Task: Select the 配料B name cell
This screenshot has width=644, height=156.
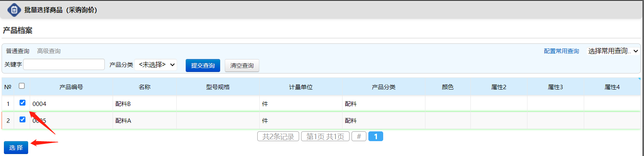Action: [x=145, y=104]
